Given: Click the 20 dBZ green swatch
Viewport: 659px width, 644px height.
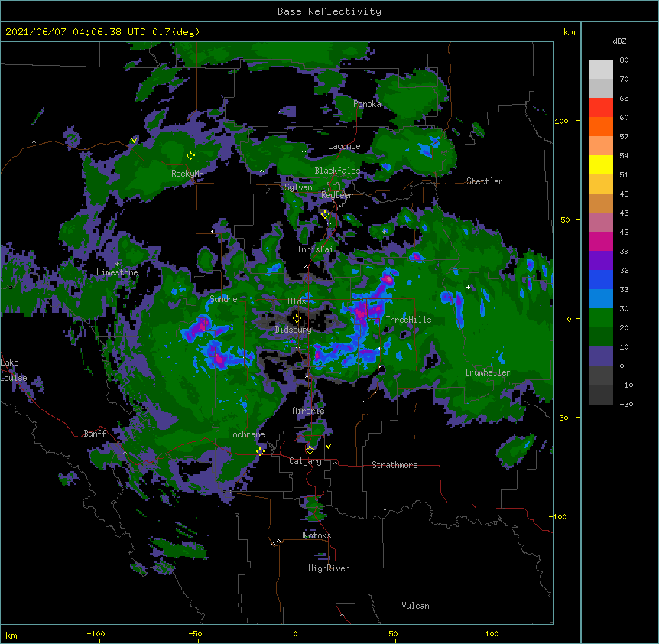Looking at the screenshot, I should 601,318.
